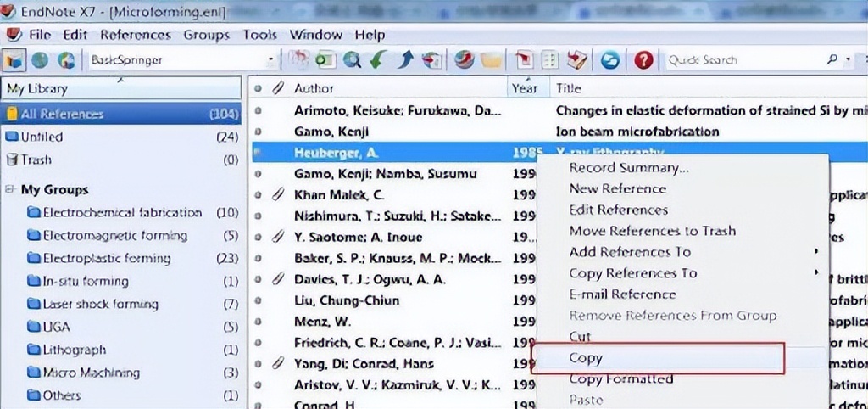
Task: Choose Move References to Trash
Action: click(653, 231)
